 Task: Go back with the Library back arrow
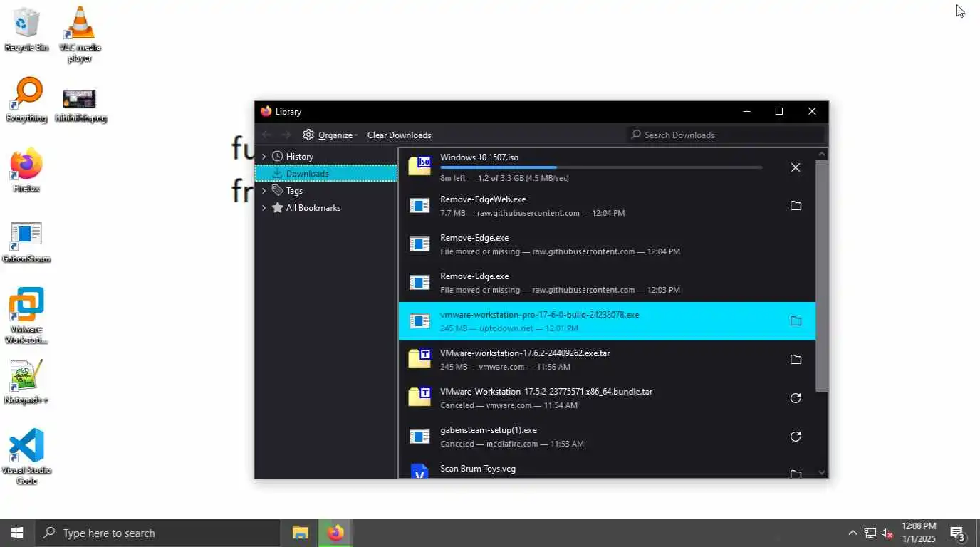(x=266, y=135)
